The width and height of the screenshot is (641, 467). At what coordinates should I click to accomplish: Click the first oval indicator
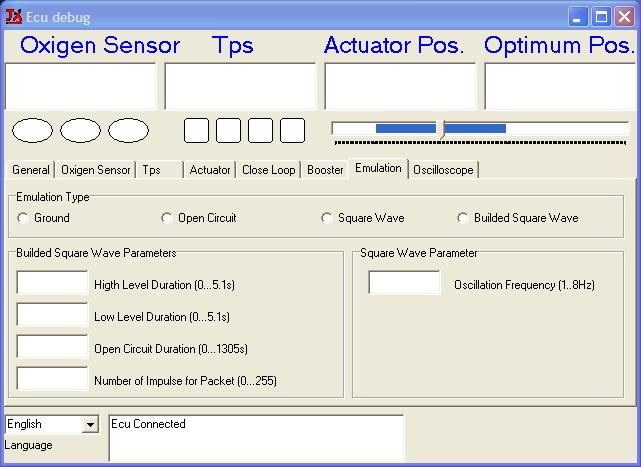coord(32,130)
